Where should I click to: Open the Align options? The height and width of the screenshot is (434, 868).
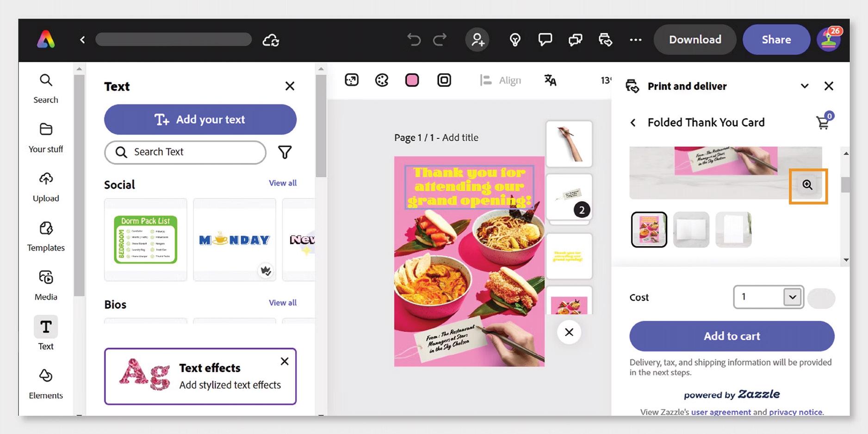(500, 80)
